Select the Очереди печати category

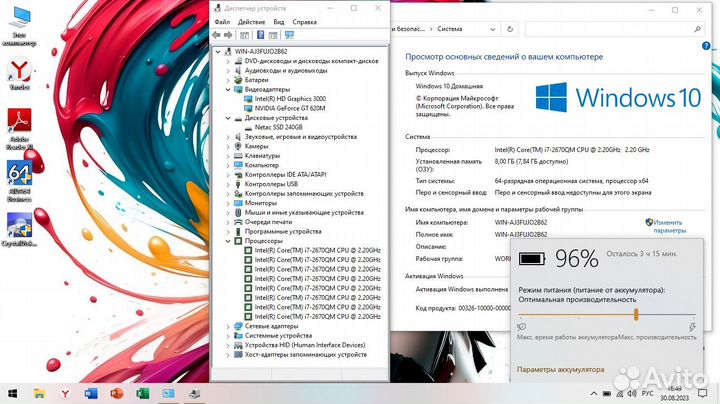click(268, 222)
